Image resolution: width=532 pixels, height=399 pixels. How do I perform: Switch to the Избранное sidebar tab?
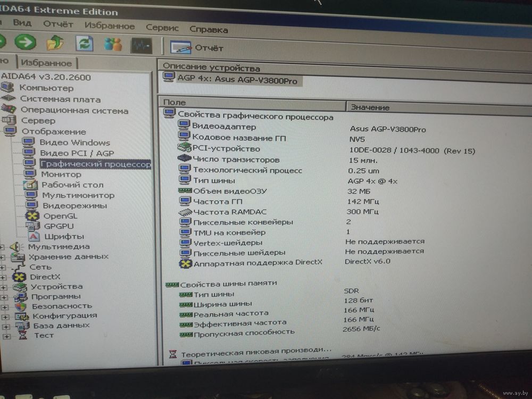tap(46, 63)
